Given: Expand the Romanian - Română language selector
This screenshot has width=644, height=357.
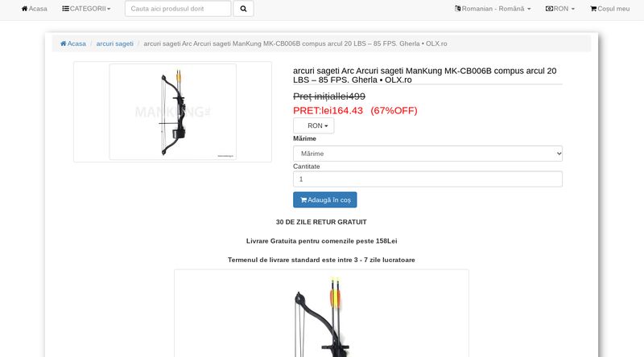Looking at the screenshot, I should [x=493, y=9].
